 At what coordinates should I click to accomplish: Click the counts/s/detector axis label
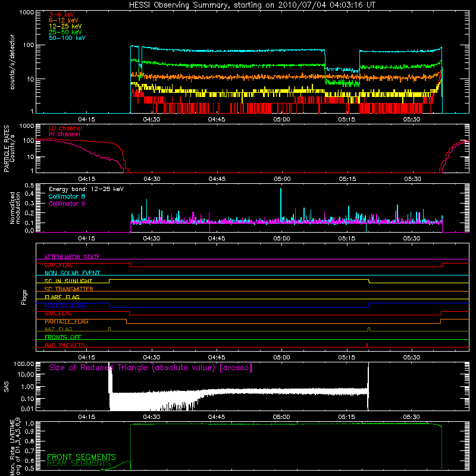(x=12, y=62)
